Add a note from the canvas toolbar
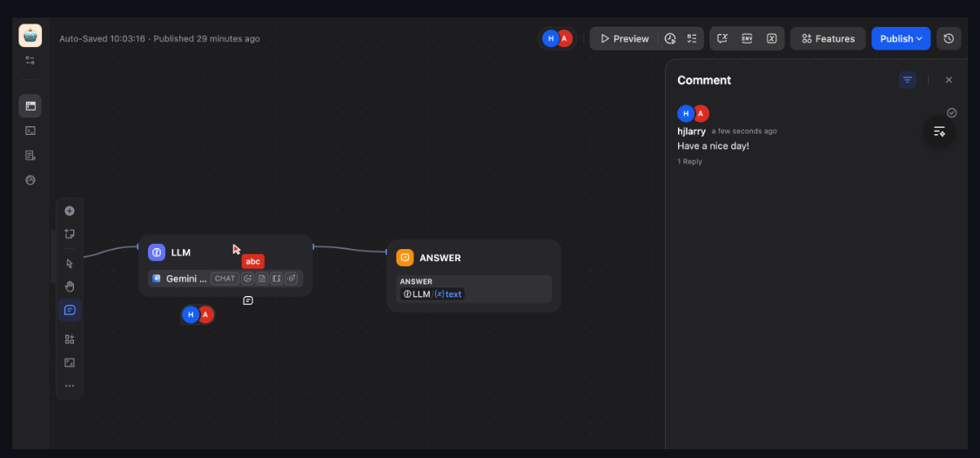 [x=70, y=234]
